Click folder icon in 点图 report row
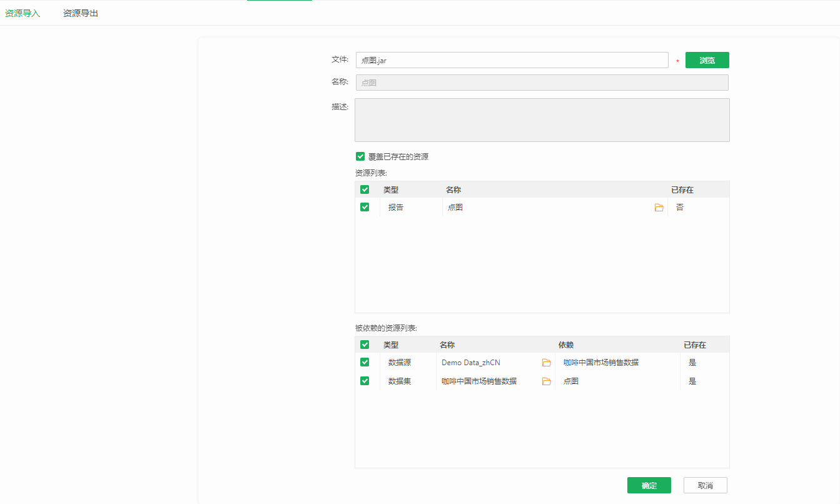 (x=659, y=208)
